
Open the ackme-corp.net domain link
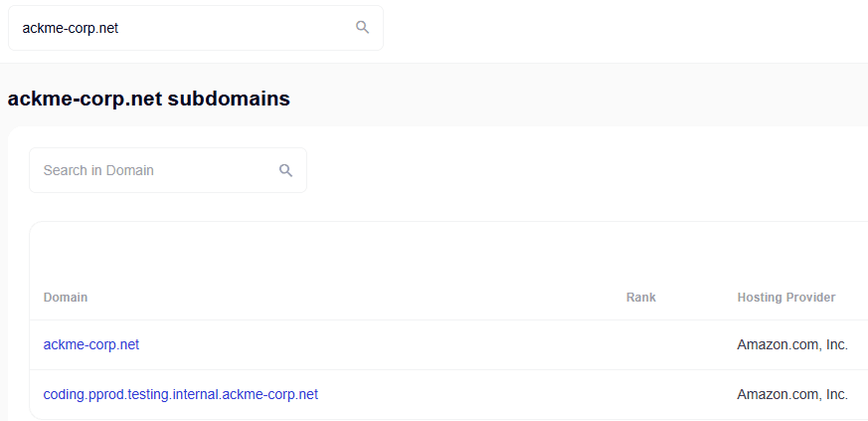tap(91, 344)
